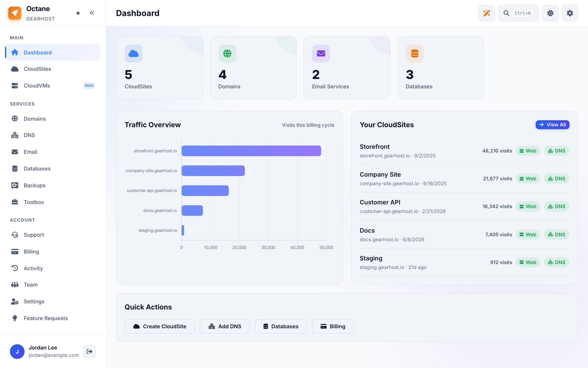Click the logout icon next to Jordan Lee
The height and width of the screenshot is (368, 588).
tap(89, 351)
